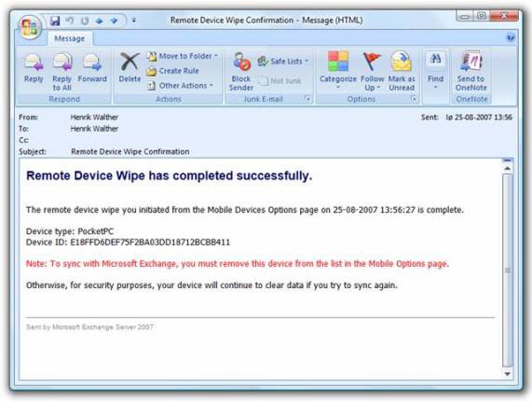Click the red Note about Microsoft Exchange
The height and width of the screenshot is (402, 532).
click(238, 264)
